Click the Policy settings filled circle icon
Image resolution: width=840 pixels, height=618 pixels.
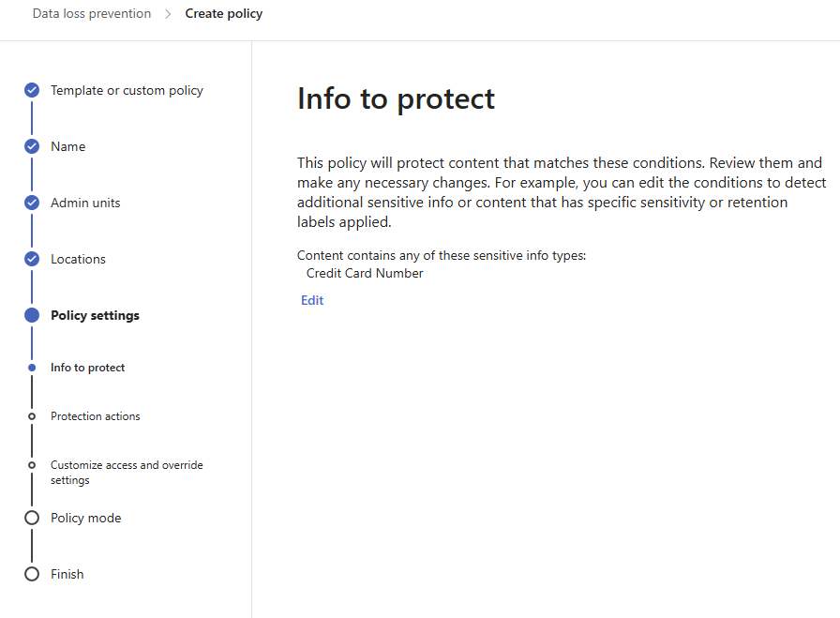click(x=32, y=315)
